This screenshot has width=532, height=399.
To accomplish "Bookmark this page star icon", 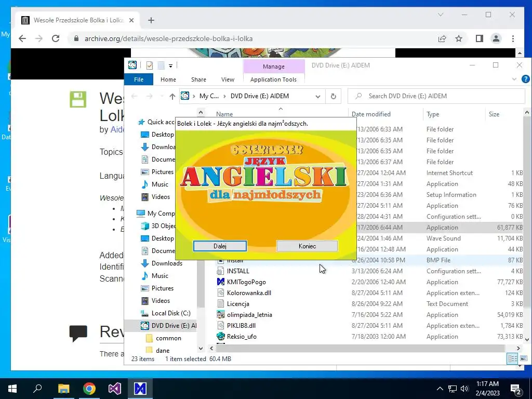I will coord(459,38).
